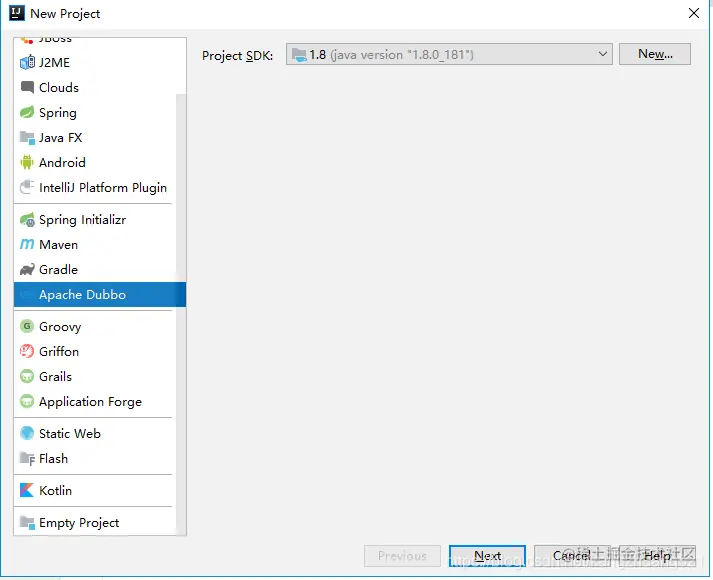Click the Maven 'm' icon
Viewport: 713px width, 580px height.
pos(27,245)
